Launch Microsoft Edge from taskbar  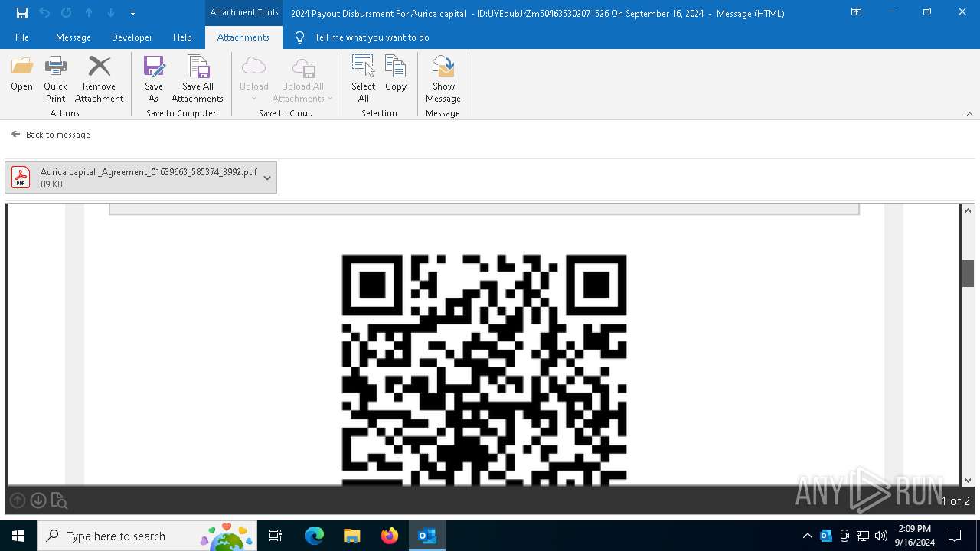(x=315, y=536)
